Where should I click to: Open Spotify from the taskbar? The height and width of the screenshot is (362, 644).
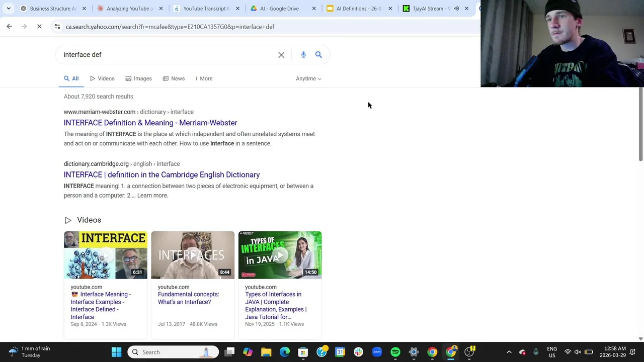(395, 352)
